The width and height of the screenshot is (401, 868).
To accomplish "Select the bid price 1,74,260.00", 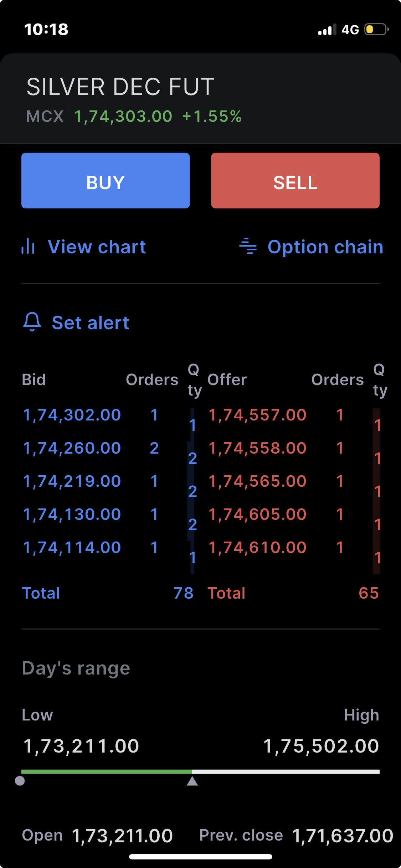I will [72, 448].
